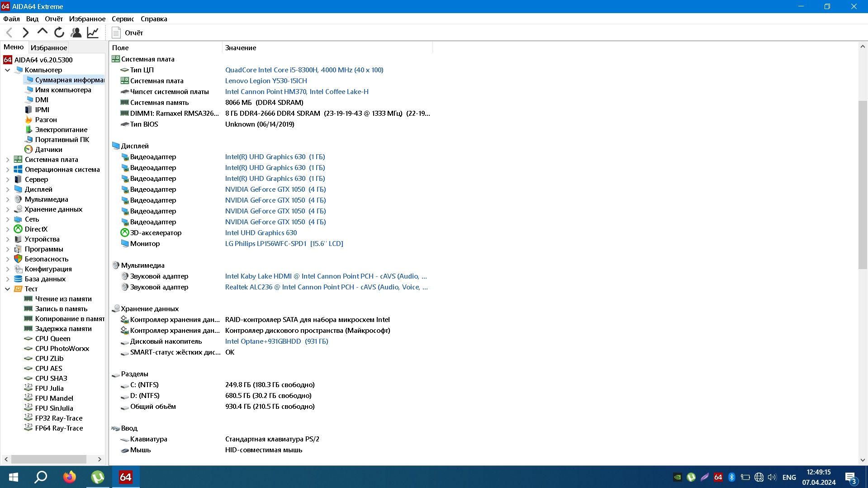Open user profile icon in toolbar
868x488 pixels.
click(x=76, y=33)
